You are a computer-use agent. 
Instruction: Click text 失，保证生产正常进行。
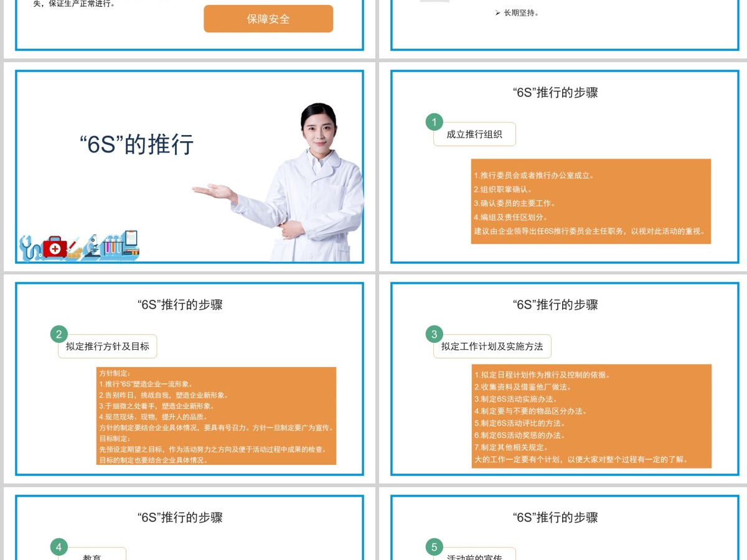point(73,4)
